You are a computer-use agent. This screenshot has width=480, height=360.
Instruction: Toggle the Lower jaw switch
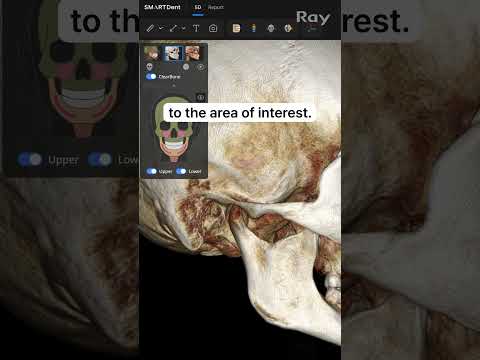pos(181,171)
